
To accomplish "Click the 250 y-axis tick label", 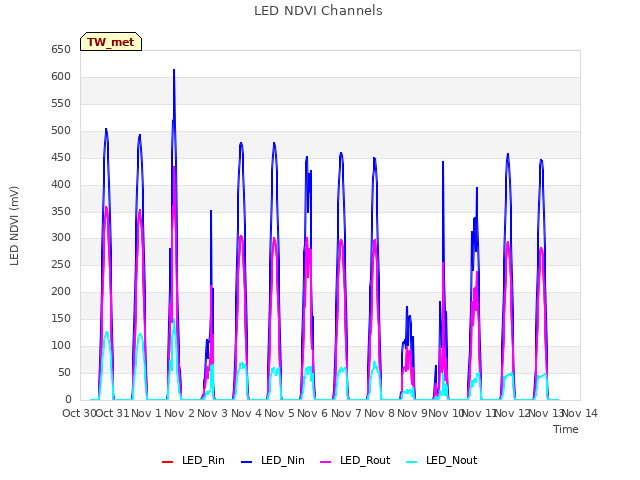I will 61,264.
